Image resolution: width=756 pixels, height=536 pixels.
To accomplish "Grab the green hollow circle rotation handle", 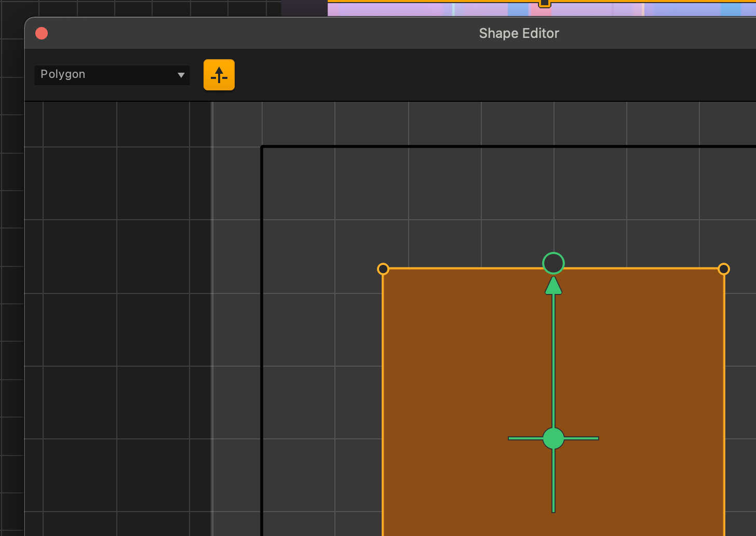I will pyautogui.click(x=553, y=263).
